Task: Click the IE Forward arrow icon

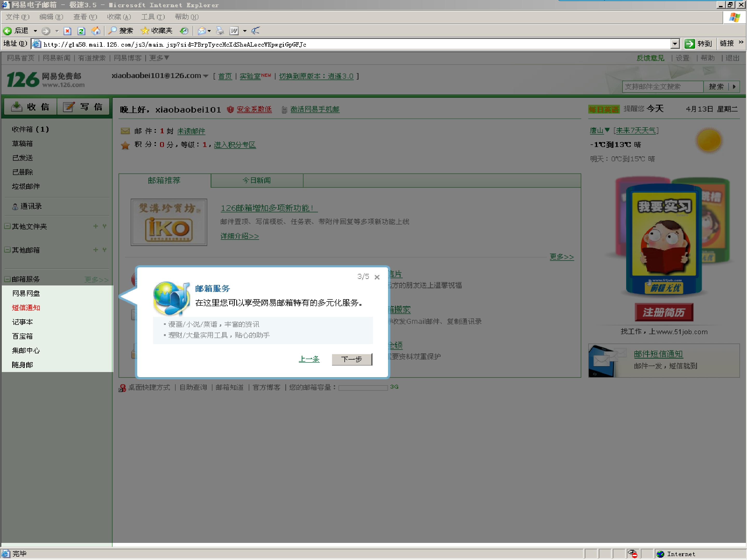Action: click(46, 31)
